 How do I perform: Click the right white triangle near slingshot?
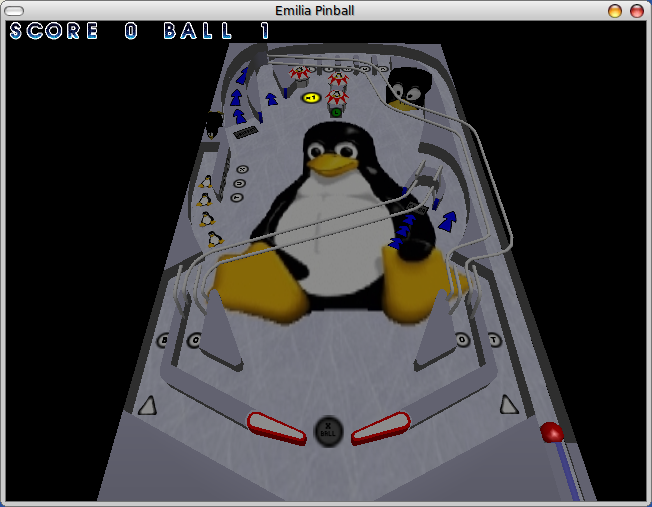tap(508, 403)
